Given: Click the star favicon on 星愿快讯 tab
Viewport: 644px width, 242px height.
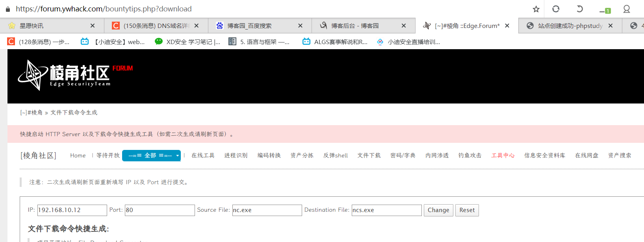Looking at the screenshot, I should 12,26.
